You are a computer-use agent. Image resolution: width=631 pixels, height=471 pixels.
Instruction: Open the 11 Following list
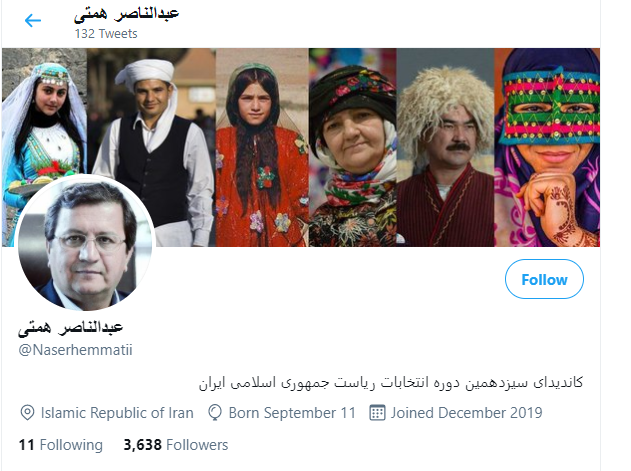(x=61, y=444)
